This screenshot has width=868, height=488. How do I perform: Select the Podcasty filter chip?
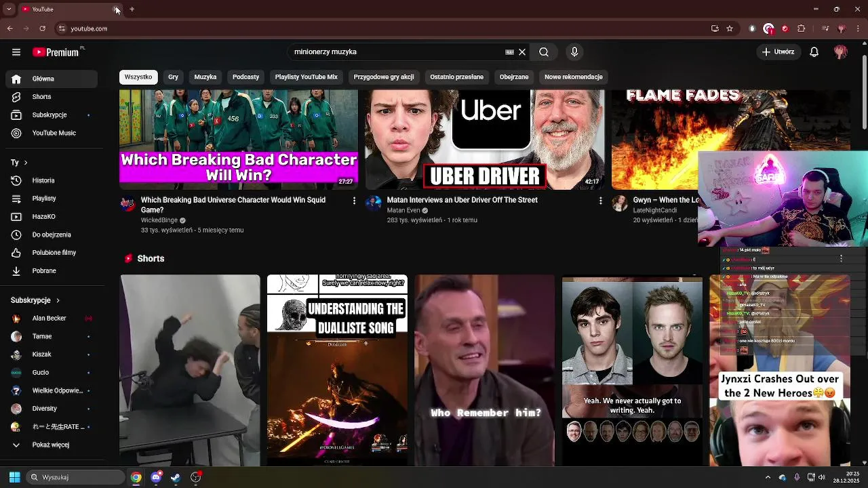pos(245,77)
